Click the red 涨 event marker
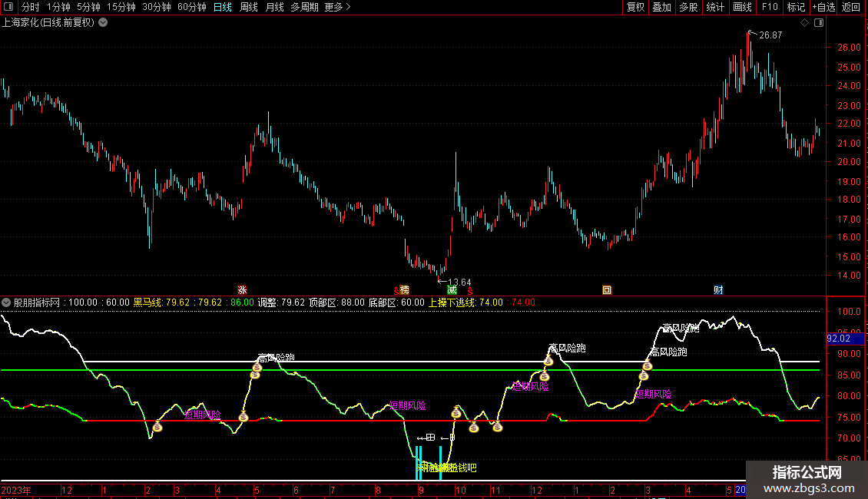This screenshot has width=868, height=499. point(242,290)
